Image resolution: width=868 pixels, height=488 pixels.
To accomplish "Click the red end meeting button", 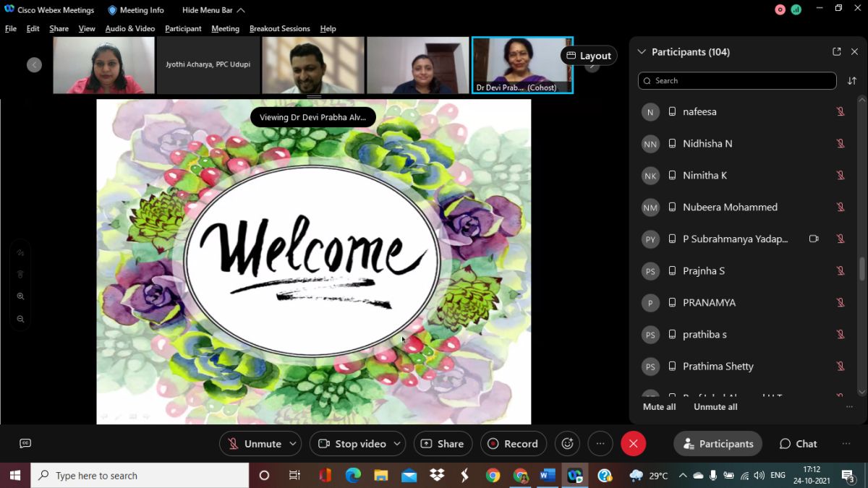I will [633, 444].
